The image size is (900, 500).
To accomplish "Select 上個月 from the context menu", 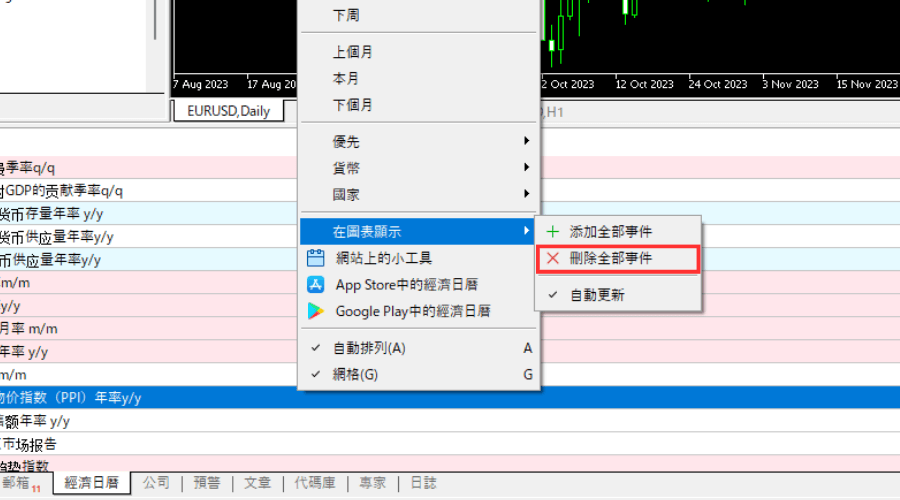I will click(352, 52).
